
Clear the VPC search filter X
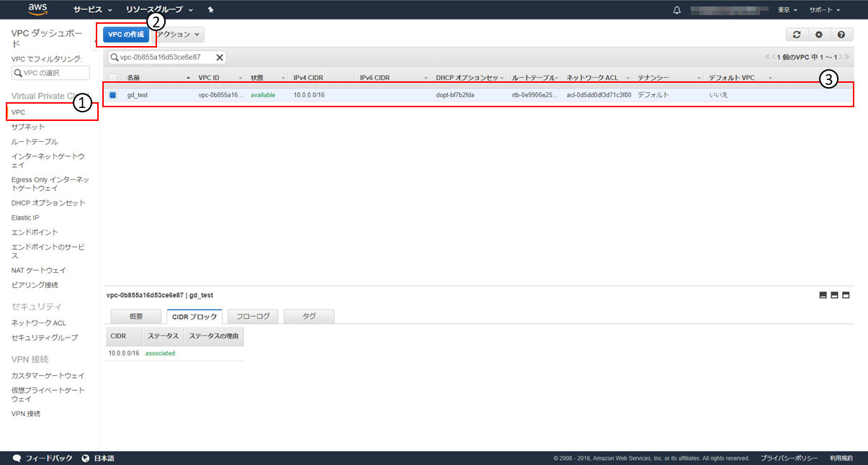pos(220,58)
